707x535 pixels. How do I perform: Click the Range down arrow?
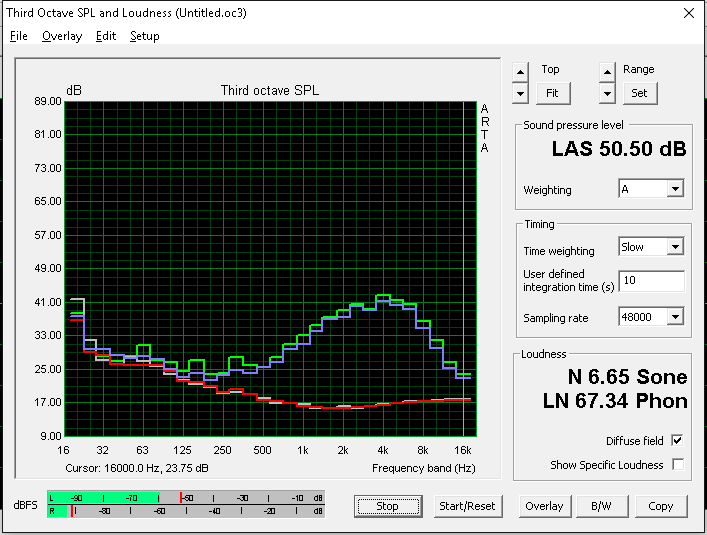[x=607, y=94]
